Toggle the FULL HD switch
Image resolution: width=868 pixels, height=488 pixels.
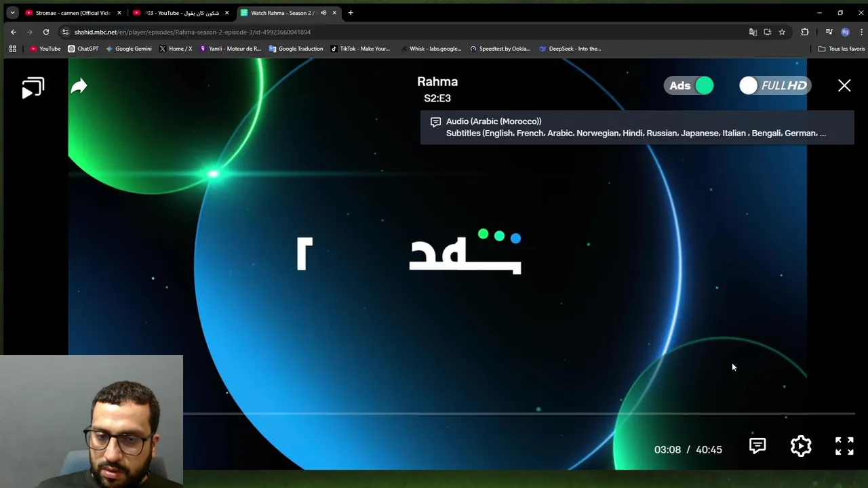tap(775, 85)
